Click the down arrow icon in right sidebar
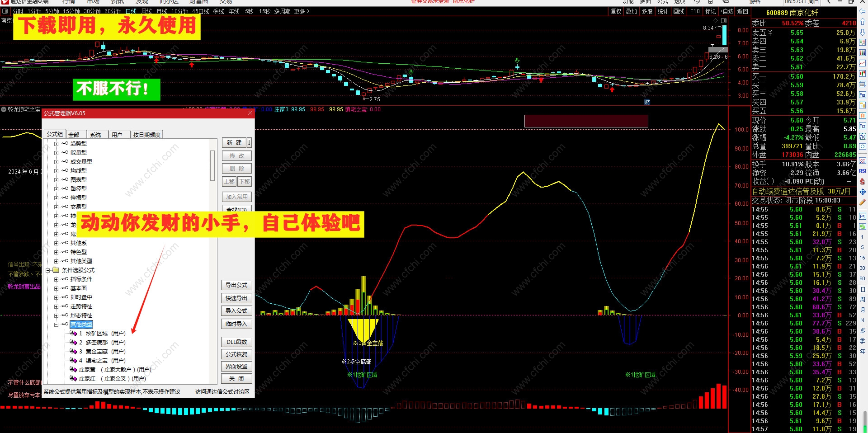This screenshot has width=868, height=433. click(x=863, y=32)
